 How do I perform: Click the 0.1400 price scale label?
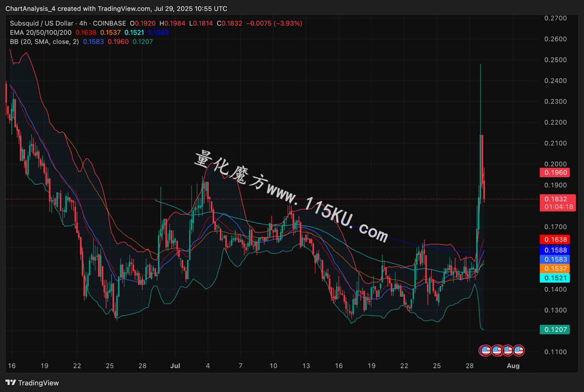click(555, 289)
